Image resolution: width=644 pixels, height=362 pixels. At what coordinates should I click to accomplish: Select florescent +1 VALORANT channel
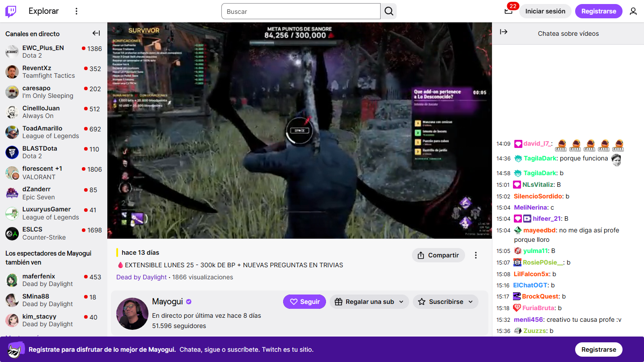[54, 173]
